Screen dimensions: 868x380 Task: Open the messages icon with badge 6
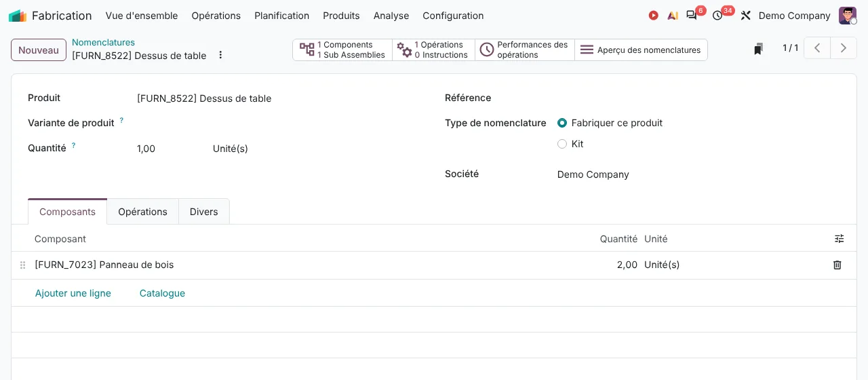click(692, 16)
